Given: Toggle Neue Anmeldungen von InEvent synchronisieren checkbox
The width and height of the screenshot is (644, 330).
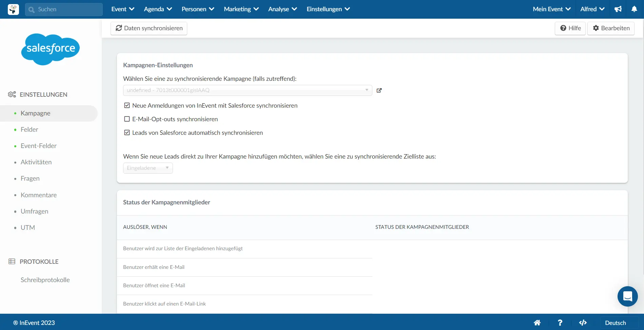Looking at the screenshot, I should [127, 106].
